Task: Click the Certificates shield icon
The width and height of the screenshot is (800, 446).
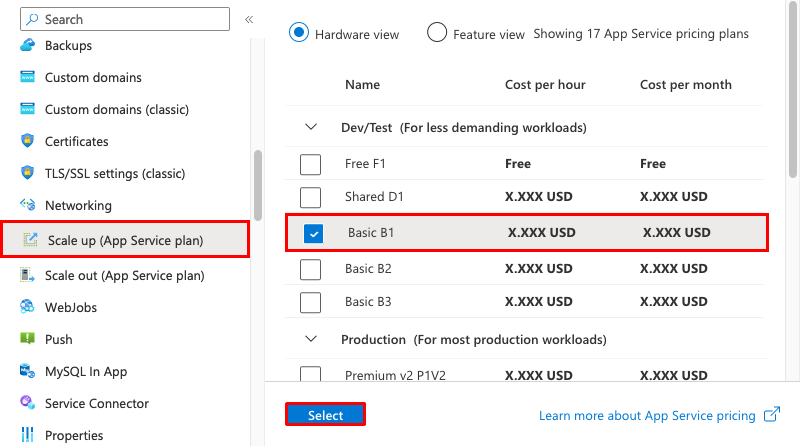Action: (x=27, y=142)
